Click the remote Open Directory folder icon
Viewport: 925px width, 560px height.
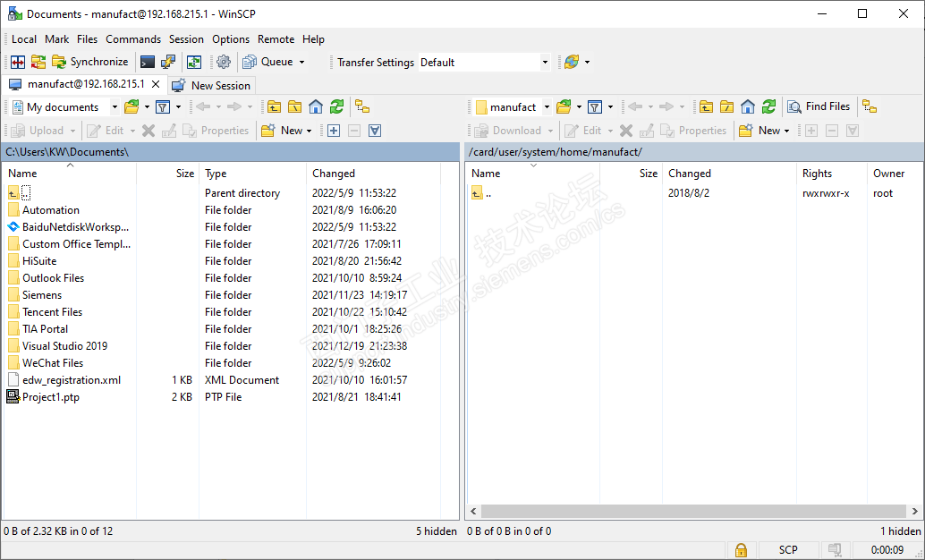564,106
